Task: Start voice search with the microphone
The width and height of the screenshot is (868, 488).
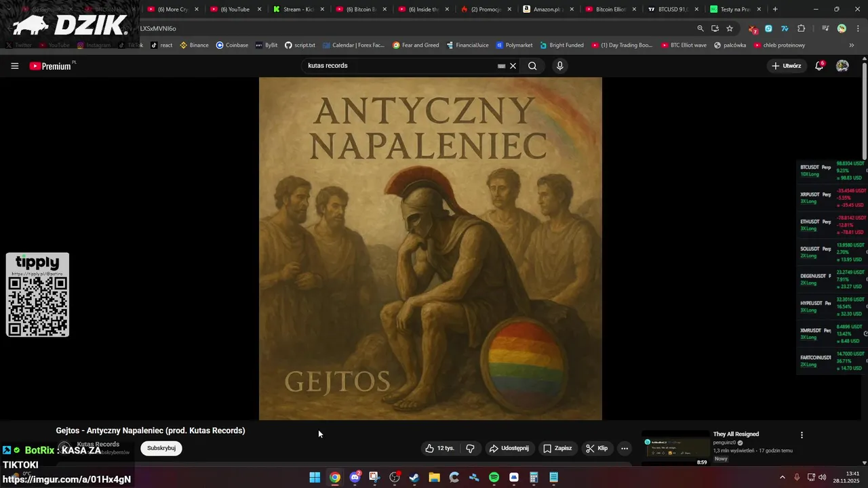Action: coord(559,66)
